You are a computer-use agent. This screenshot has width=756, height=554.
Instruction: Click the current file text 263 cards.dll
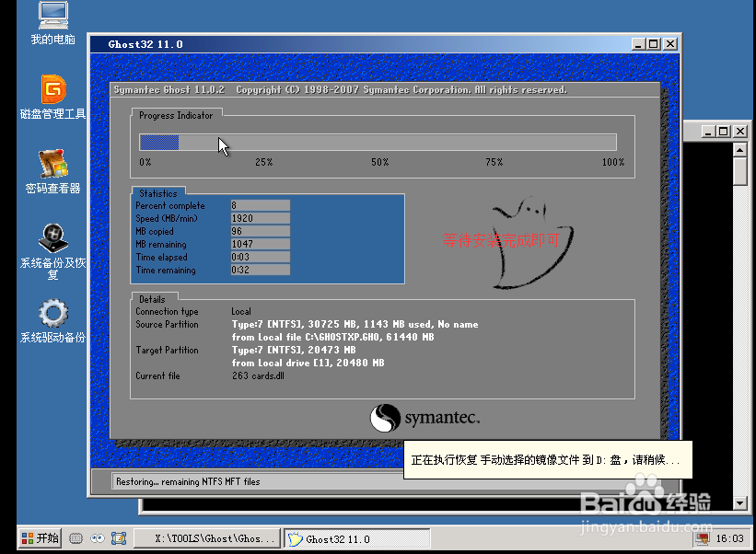(258, 375)
